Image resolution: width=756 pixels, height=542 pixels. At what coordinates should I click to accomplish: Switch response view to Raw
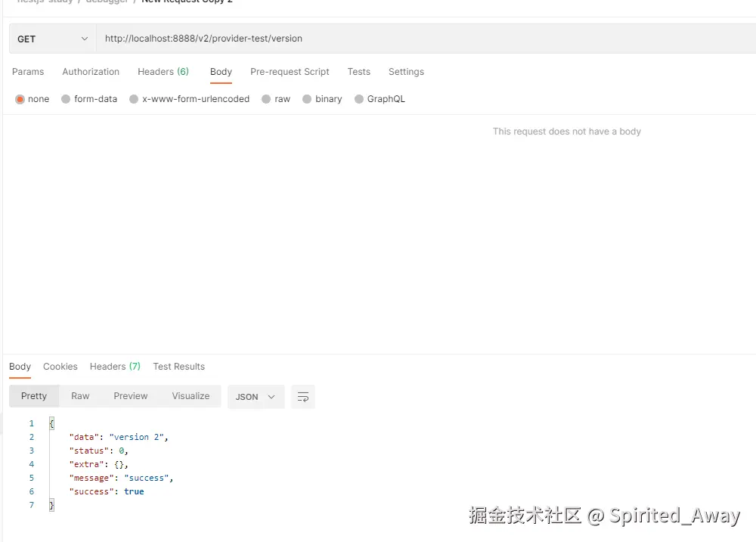[80, 396]
